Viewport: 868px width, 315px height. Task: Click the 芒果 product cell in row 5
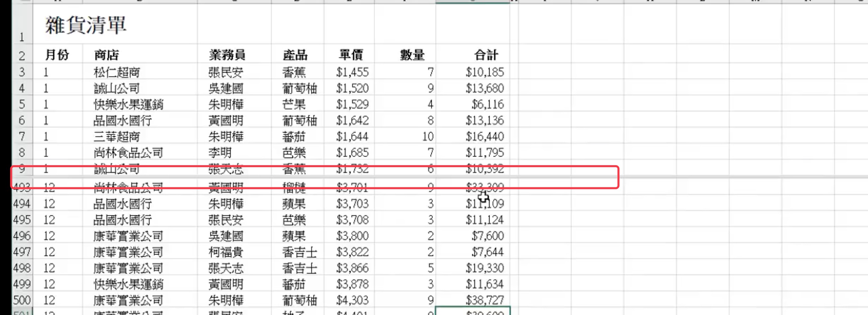click(293, 104)
